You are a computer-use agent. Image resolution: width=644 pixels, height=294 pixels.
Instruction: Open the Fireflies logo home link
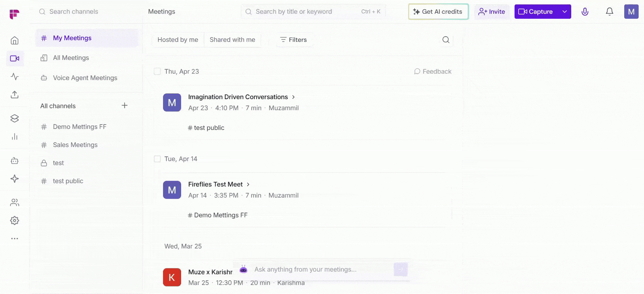[x=14, y=14]
